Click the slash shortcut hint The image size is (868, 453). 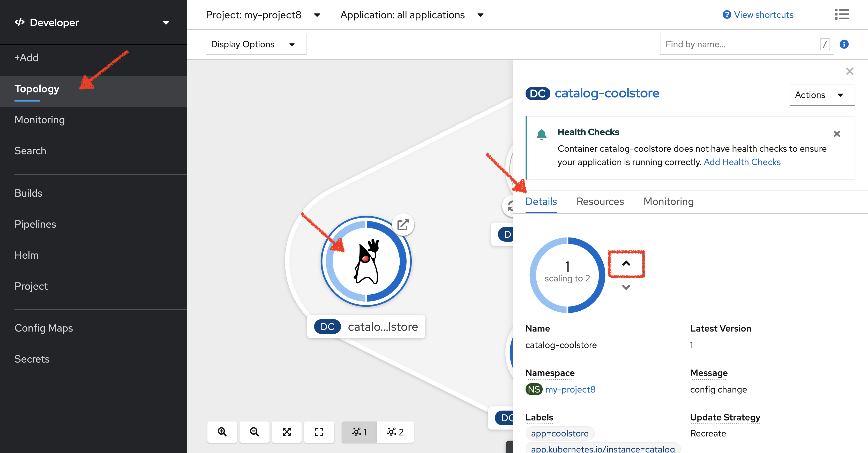point(825,44)
